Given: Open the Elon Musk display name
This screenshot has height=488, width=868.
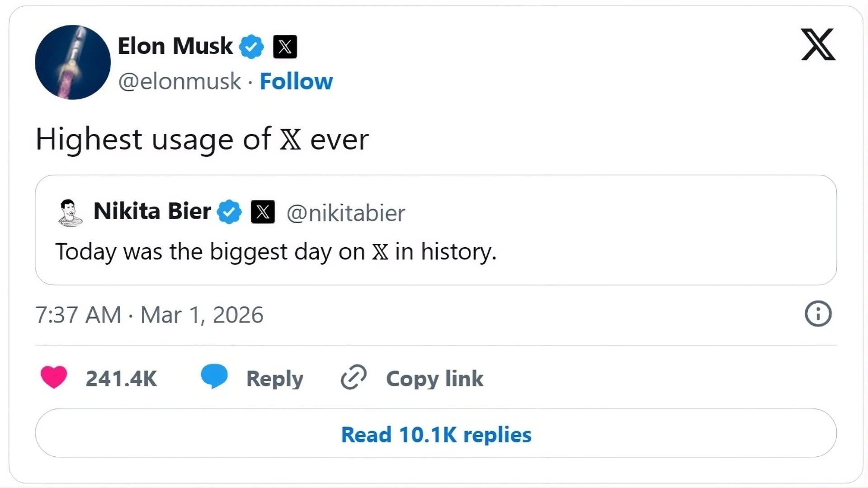Looking at the screenshot, I should tap(175, 46).
